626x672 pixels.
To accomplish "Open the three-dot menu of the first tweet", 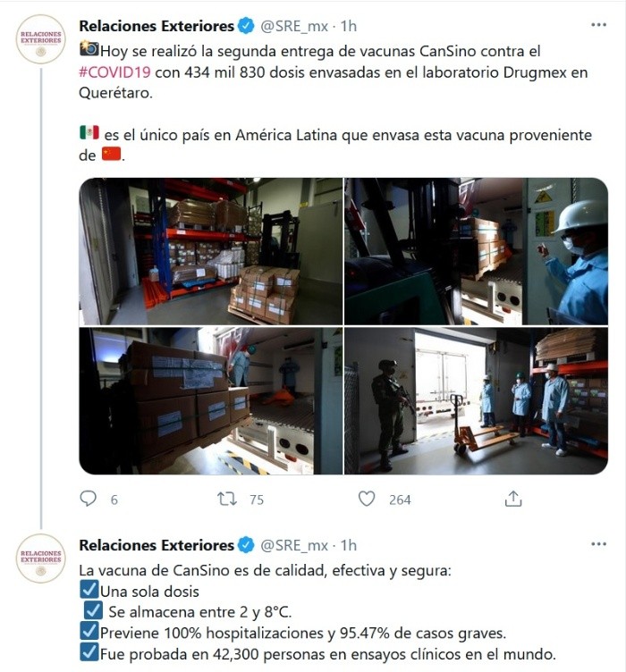I will click(598, 25).
